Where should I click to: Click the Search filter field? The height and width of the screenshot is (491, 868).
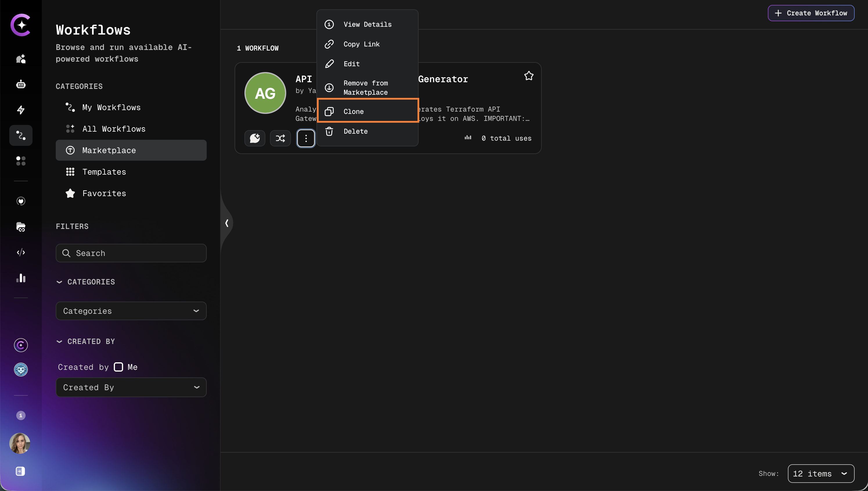[131, 253]
